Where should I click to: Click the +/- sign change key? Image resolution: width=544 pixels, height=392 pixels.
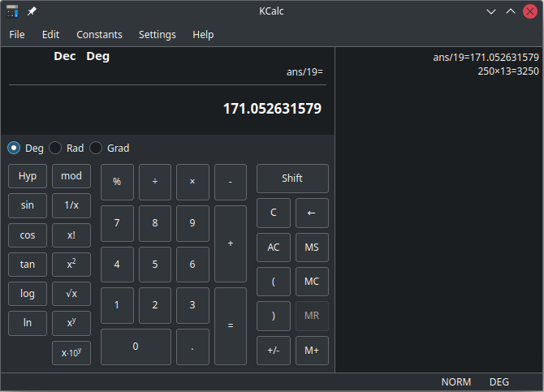point(274,351)
